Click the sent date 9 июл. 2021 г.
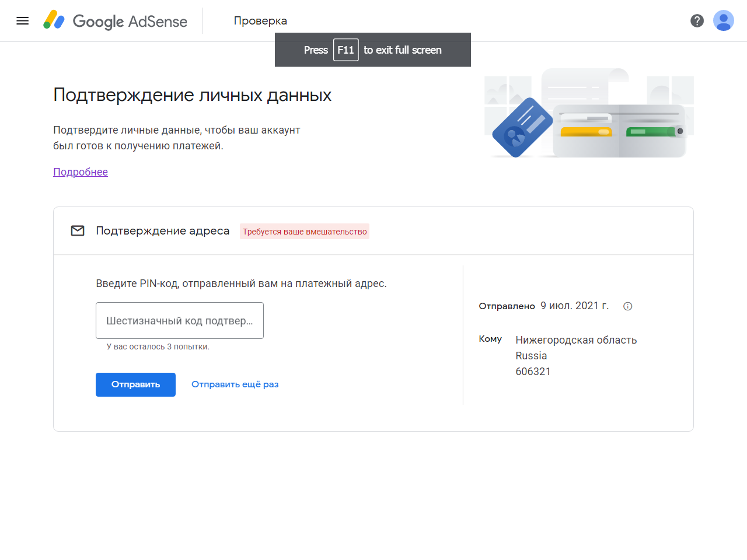The height and width of the screenshot is (560, 747). pos(574,306)
